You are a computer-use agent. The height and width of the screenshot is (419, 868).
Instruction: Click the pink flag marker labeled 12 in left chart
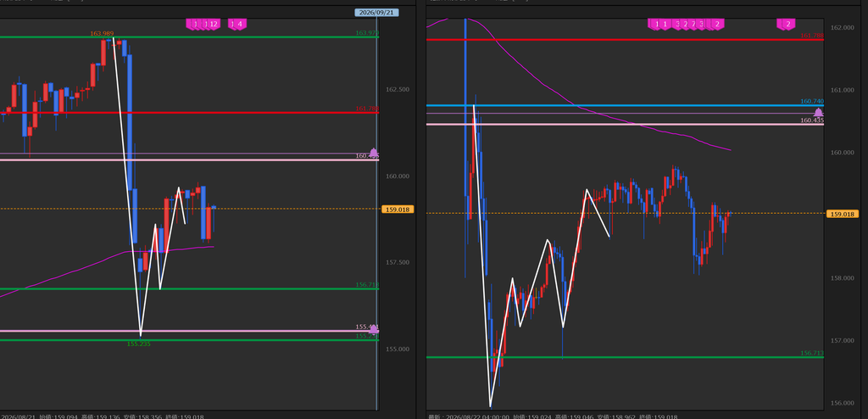pyautogui.click(x=214, y=24)
